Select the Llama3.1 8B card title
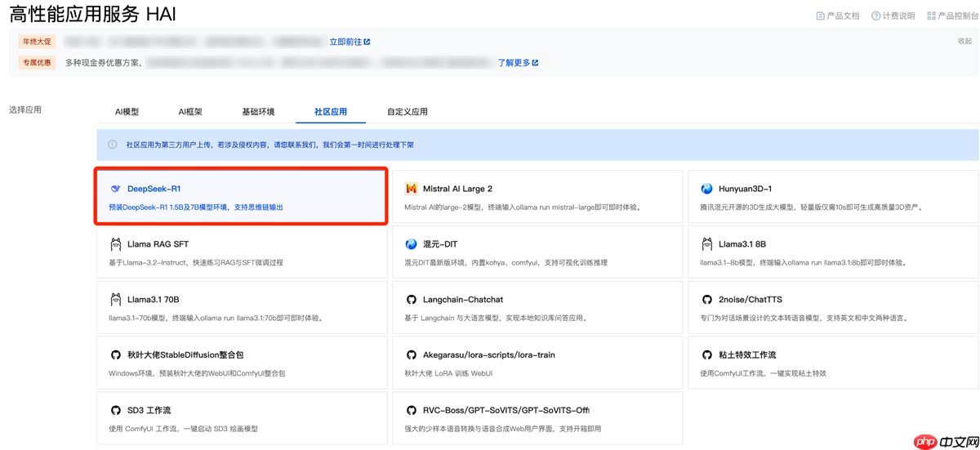Viewport: 980px width, 450px height. [x=742, y=244]
